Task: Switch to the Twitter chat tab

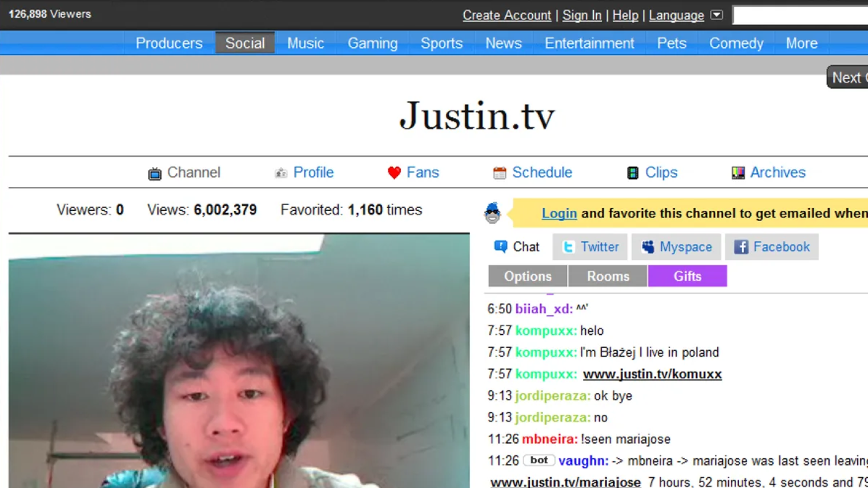Action: click(590, 247)
